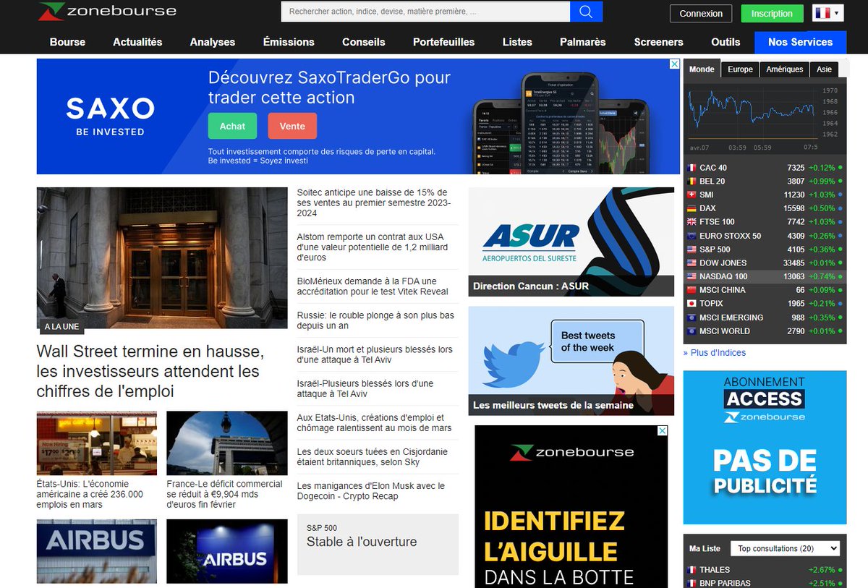Image resolution: width=868 pixels, height=588 pixels.
Task: Click the US flag next to S&P 500
Action: (692, 250)
